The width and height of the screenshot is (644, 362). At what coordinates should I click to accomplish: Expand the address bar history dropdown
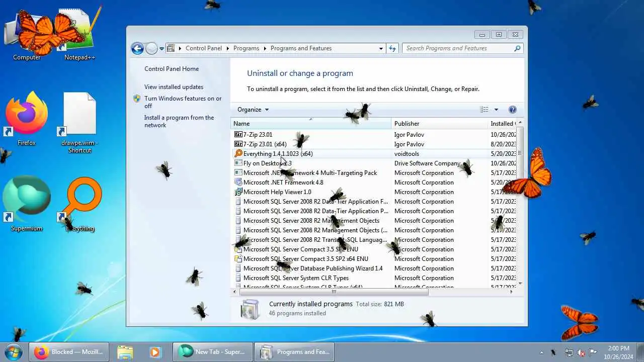(381, 48)
